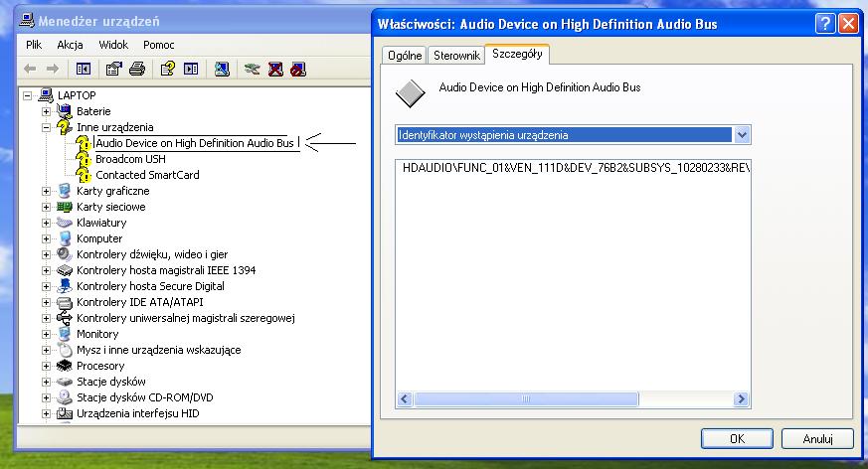868x469 pixels.
Task: Click the help question button in Właściwości title bar
Action: pyautogui.click(x=825, y=23)
